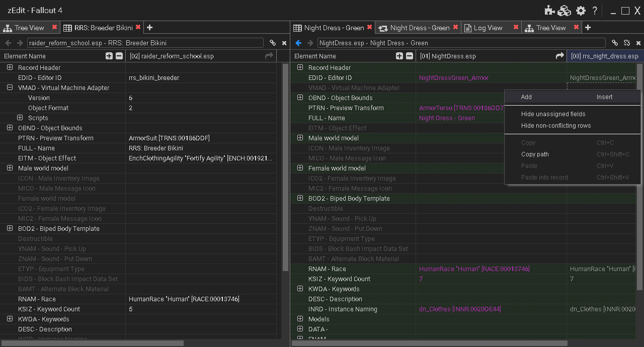Expand BOD2 - Biped Body Template left pane
644x347 pixels.
[x=10, y=228]
